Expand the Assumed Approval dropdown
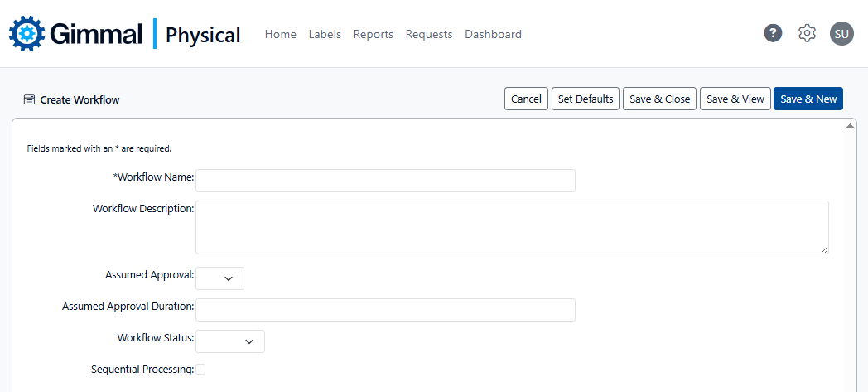Image resolution: width=868 pixels, height=392 pixels. click(x=220, y=278)
